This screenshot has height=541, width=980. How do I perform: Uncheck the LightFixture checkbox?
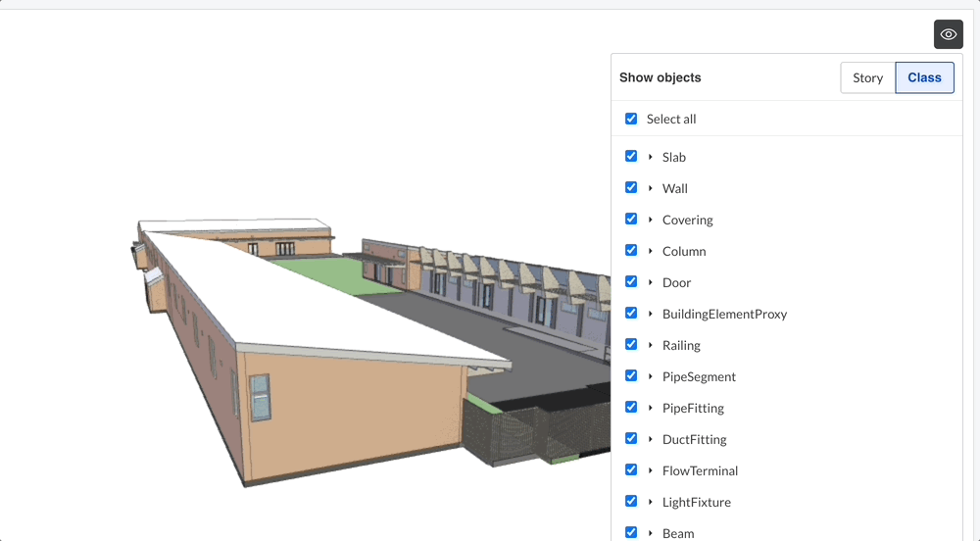(x=631, y=501)
